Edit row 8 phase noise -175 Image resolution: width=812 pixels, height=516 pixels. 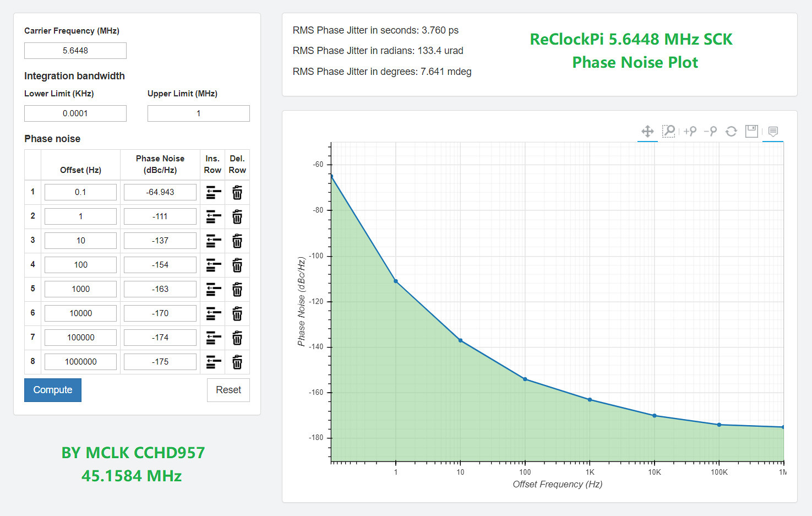pyautogui.click(x=160, y=362)
